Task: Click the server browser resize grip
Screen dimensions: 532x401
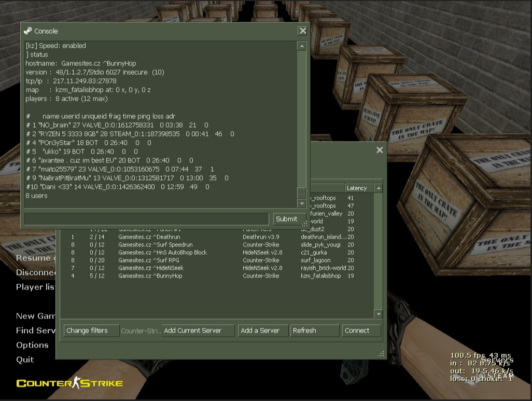Action: 382,354
